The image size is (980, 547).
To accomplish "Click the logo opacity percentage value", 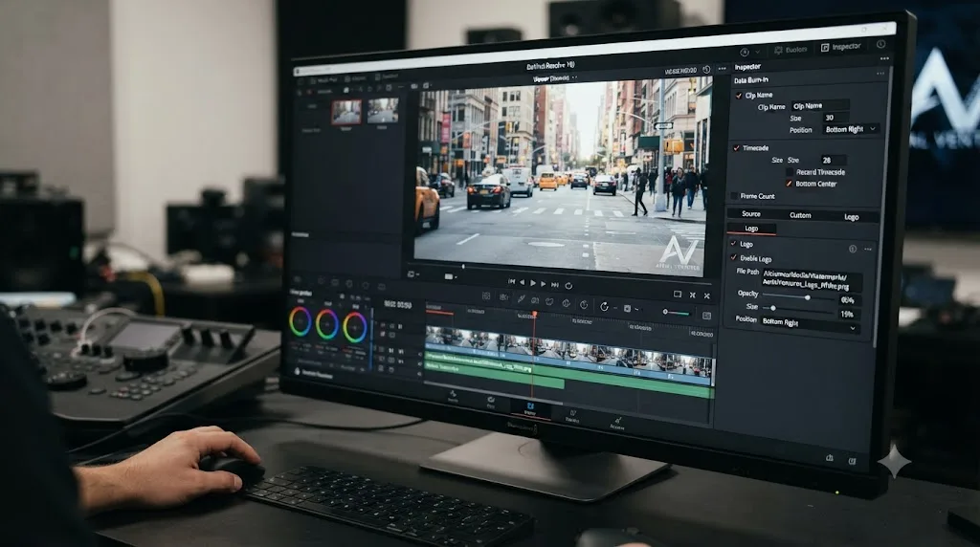I will [x=849, y=300].
